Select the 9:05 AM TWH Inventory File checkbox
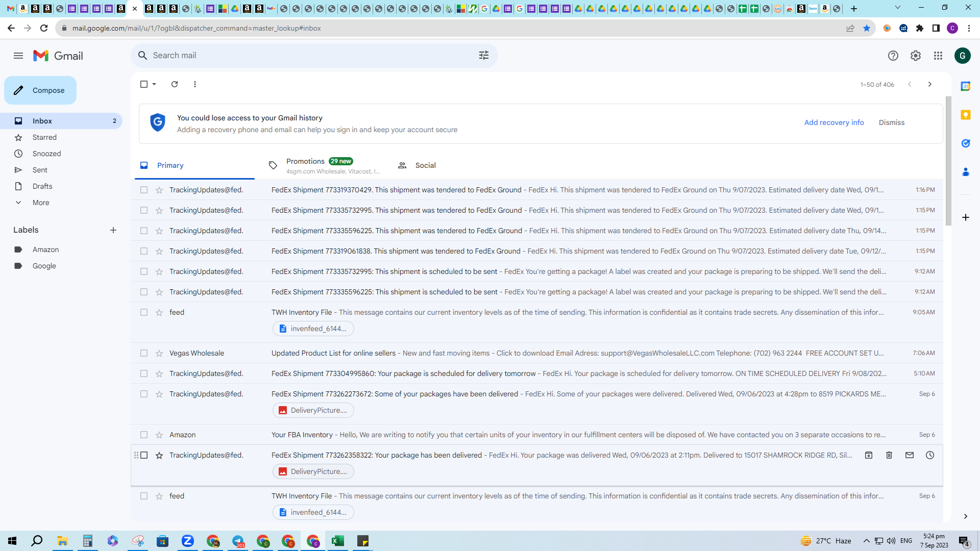The width and height of the screenshot is (980, 551). (x=144, y=312)
